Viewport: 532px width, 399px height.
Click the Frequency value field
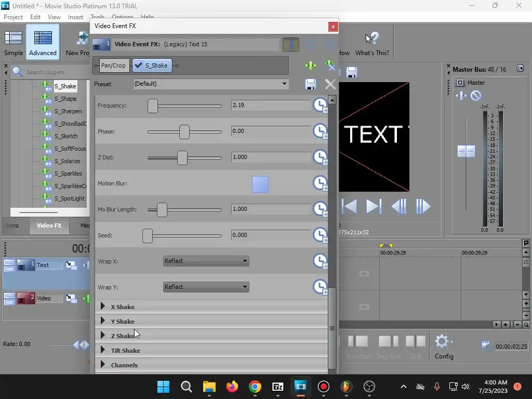271,105
